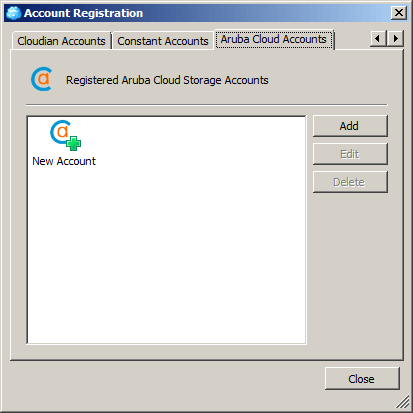Click the Edit button
Viewport: 413px width, 413px height.
click(x=350, y=154)
